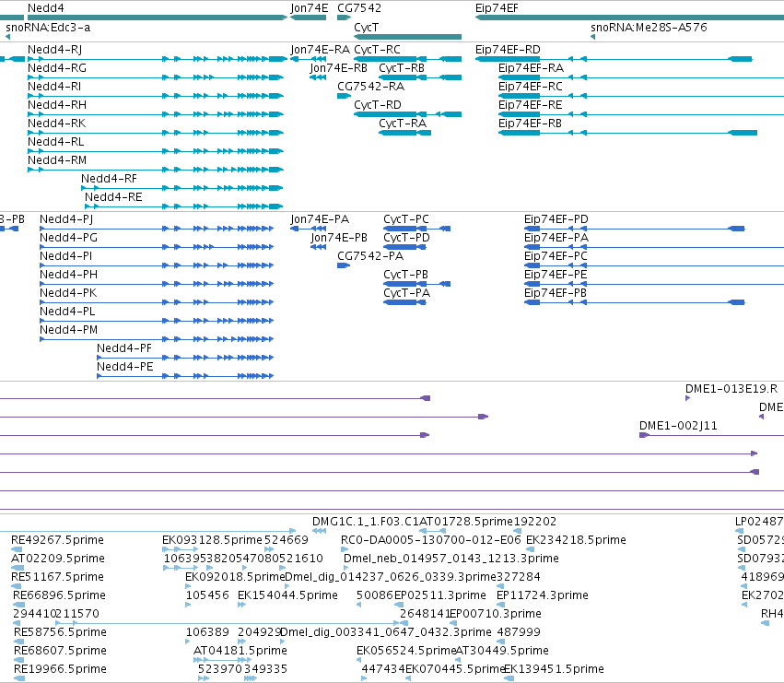Click EST label RE51167.5prime
The width and height of the screenshot is (784, 683).
[57, 577]
